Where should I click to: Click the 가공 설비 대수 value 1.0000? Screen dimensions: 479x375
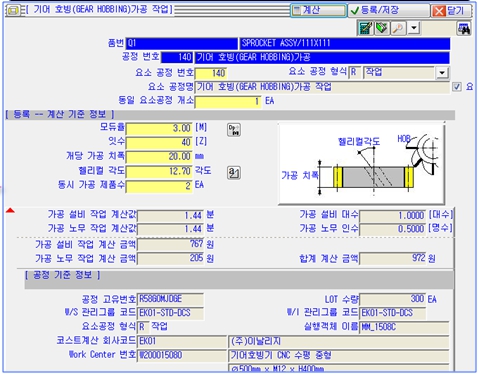393,216
